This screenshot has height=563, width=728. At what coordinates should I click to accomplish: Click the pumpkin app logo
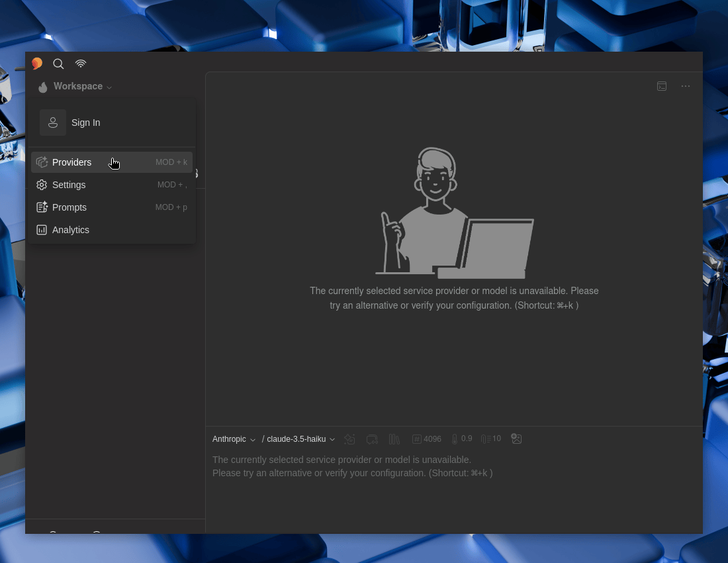point(37,64)
